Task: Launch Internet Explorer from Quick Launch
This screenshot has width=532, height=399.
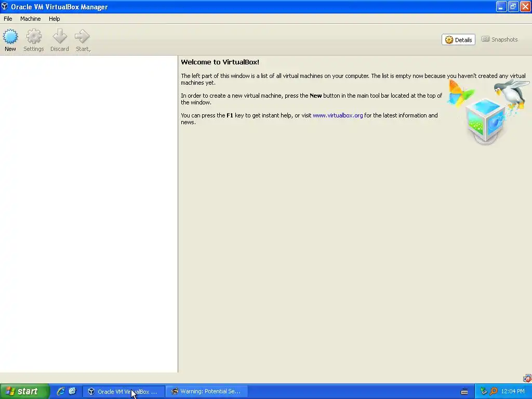Action: click(x=61, y=391)
